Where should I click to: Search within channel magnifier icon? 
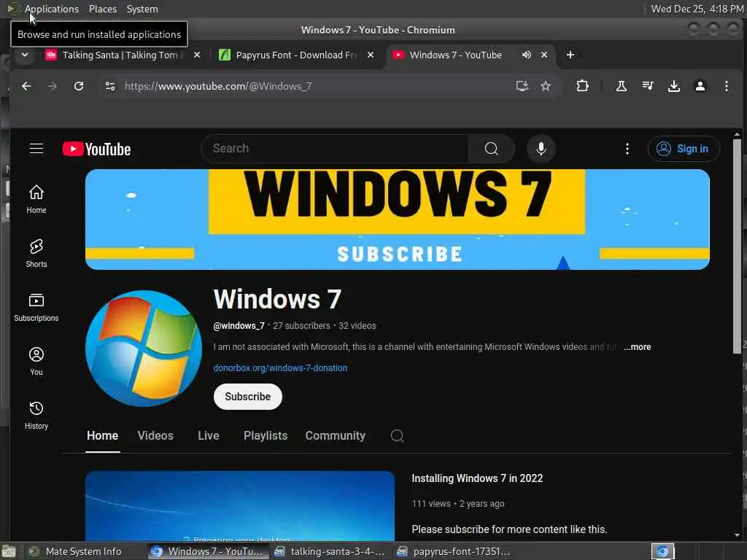click(x=398, y=436)
